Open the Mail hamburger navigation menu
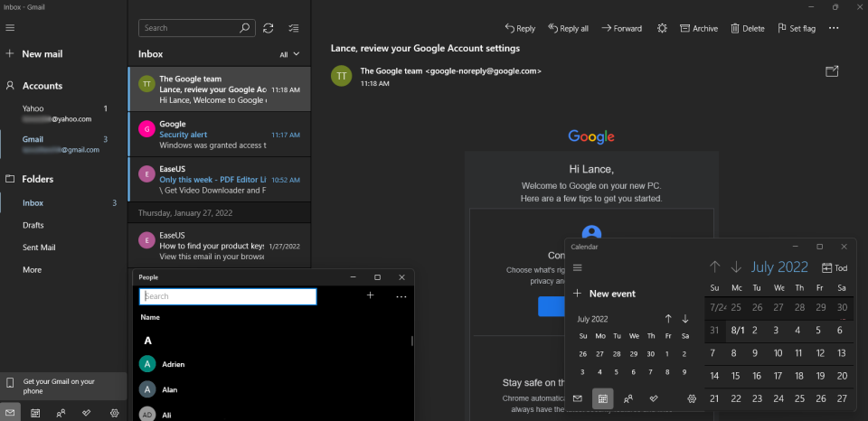 [10, 28]
